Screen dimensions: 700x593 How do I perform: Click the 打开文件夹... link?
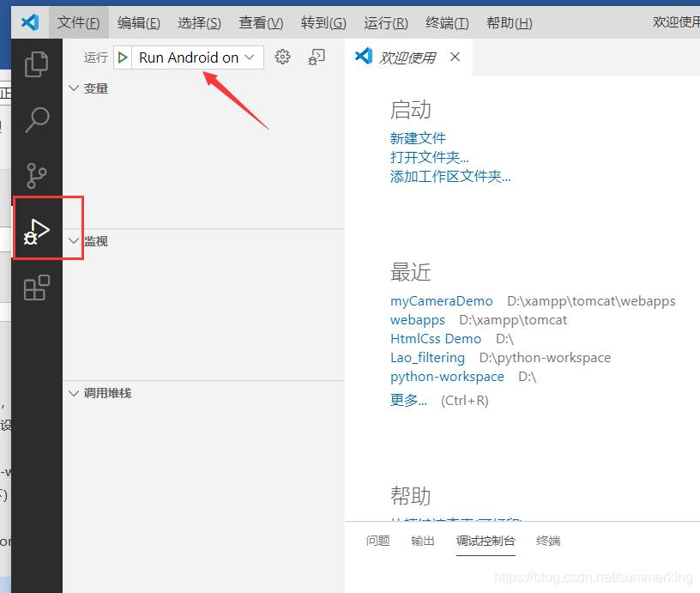pyautogui.click(x=430, y=157)
